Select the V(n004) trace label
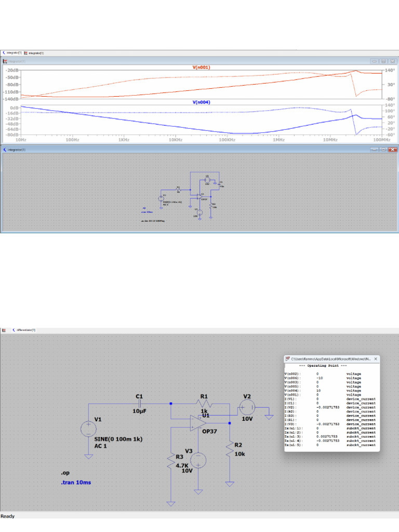The height and width of the screenshot is (532, 399). (x=201, y=102)
